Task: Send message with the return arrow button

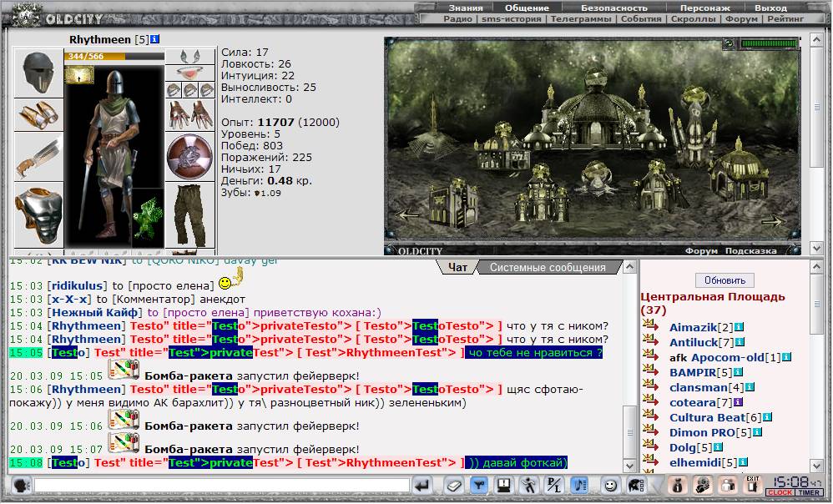Action: (423, 486)
